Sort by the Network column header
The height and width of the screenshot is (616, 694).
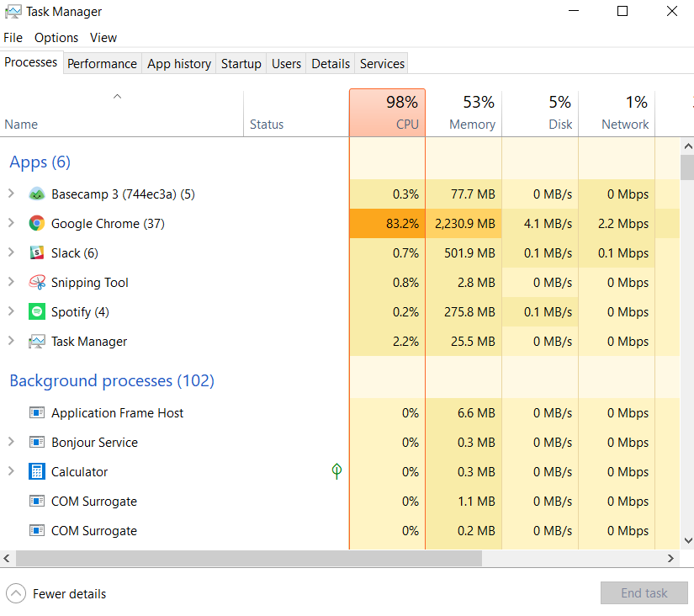click(x=617, y=113)
